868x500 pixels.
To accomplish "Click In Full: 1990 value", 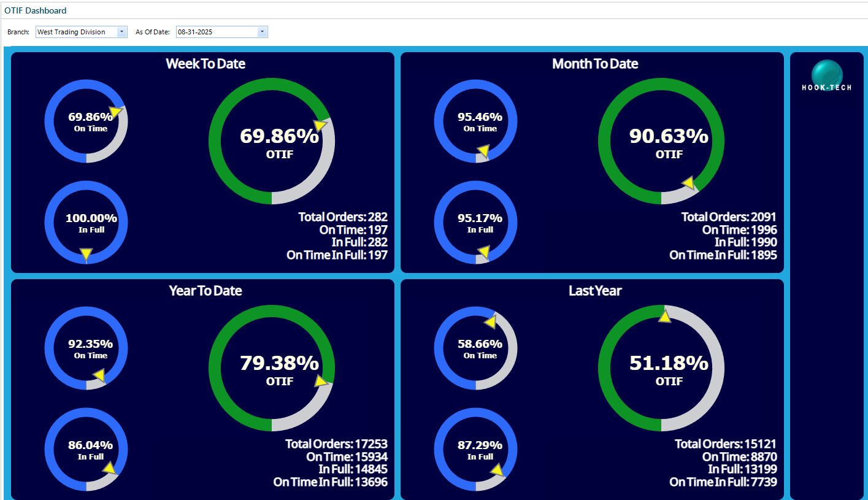I will click(746, 242).
